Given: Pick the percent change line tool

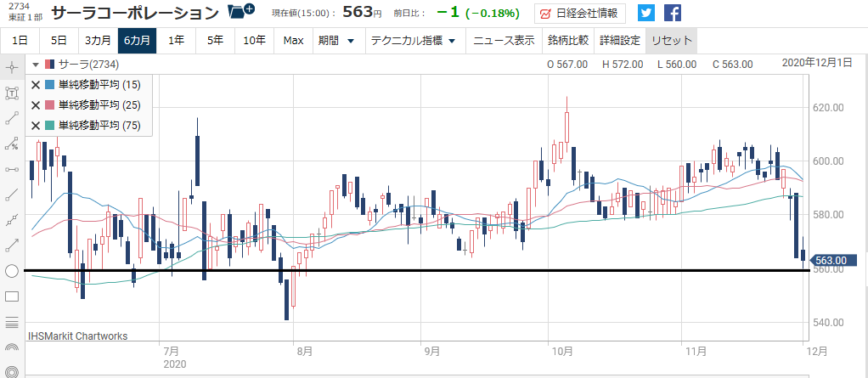Looking at the screenshot, I should [12, 144].
